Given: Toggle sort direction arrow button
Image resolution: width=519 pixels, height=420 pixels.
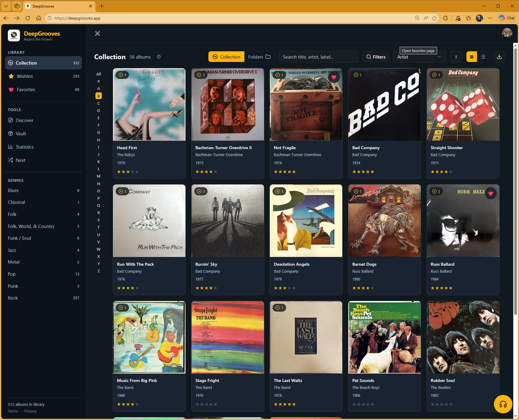Looking at the screenshot, I should [456, 57].
